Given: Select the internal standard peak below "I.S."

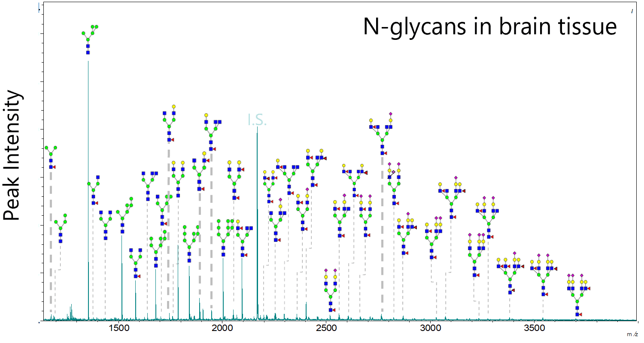Looking at the screenshot, I should click(257, 224).
